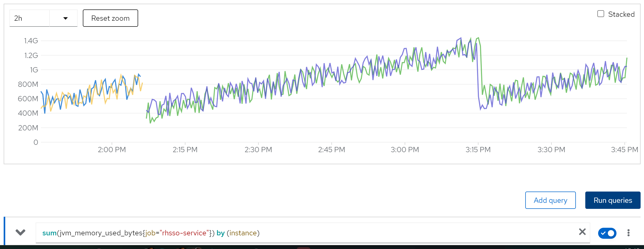Viewport: 644px width, 249px height.
Task: Click the 2:00 PM tick label on x-axis
Action: (112, 150)
